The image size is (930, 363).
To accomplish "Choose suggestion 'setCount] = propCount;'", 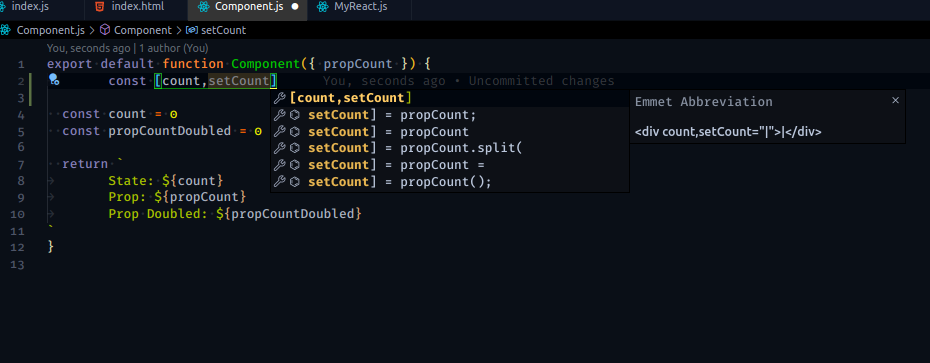I will 450,114.
